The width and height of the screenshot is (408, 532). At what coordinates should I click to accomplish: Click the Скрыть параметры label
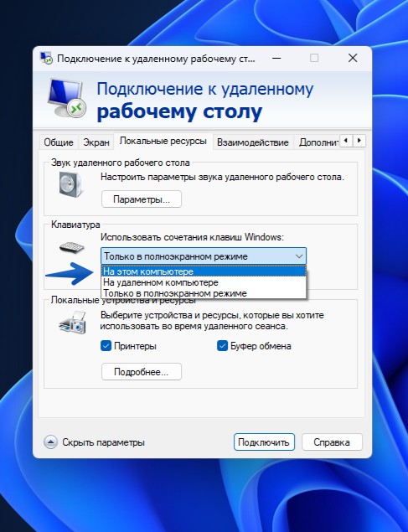[103, 442]
